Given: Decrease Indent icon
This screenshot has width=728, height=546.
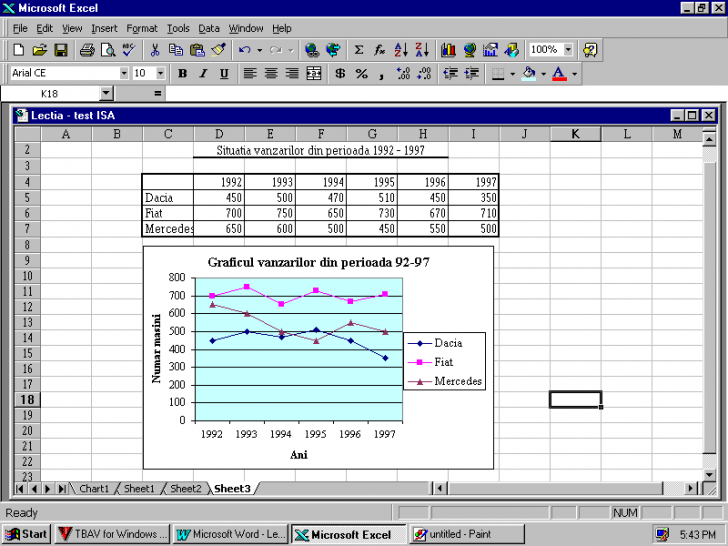Looking at the screenshot, I should click(x=450, y=73).
